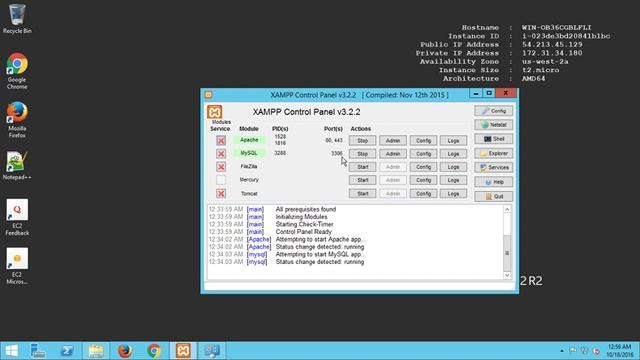Screen dimensions: 640x360
Task: Click the MySQL module label
Action: pyautogui.click(x=249, y=153)
